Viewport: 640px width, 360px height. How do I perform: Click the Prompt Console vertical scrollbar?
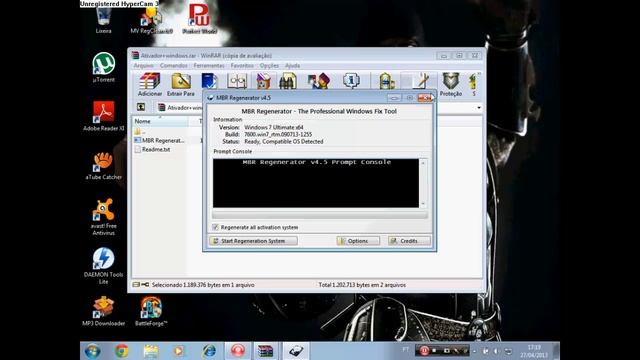coord(423,183)
